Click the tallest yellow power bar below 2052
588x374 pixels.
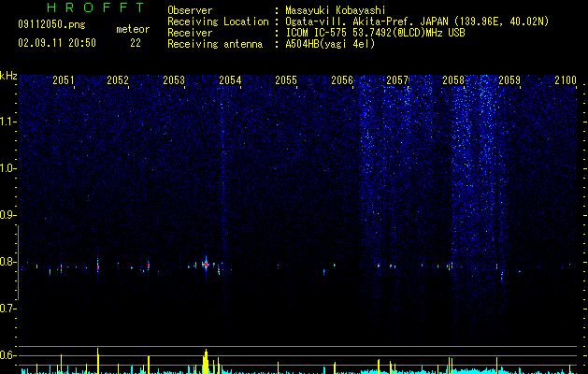(x=98, y=361)
